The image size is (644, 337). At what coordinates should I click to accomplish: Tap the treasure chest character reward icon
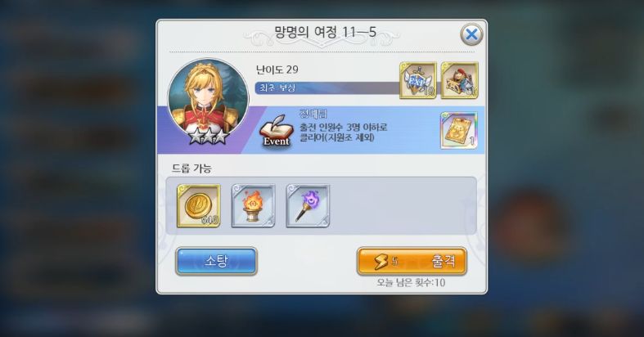coord(460,80)
